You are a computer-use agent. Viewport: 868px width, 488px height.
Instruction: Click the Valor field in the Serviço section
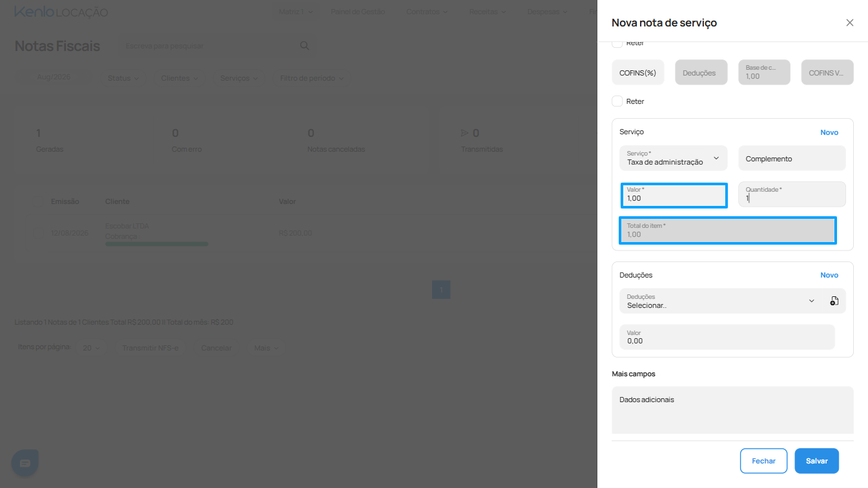point(674,194)
